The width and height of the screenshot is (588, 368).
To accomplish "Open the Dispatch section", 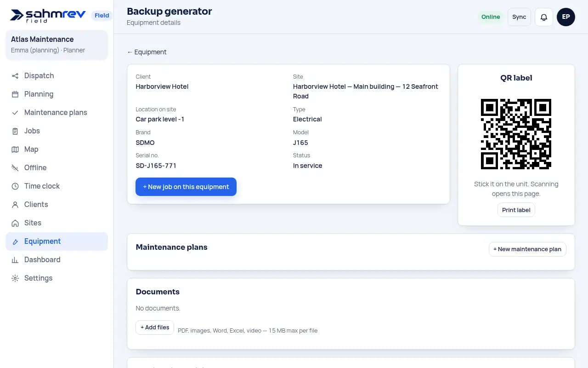I will (57, 76).
